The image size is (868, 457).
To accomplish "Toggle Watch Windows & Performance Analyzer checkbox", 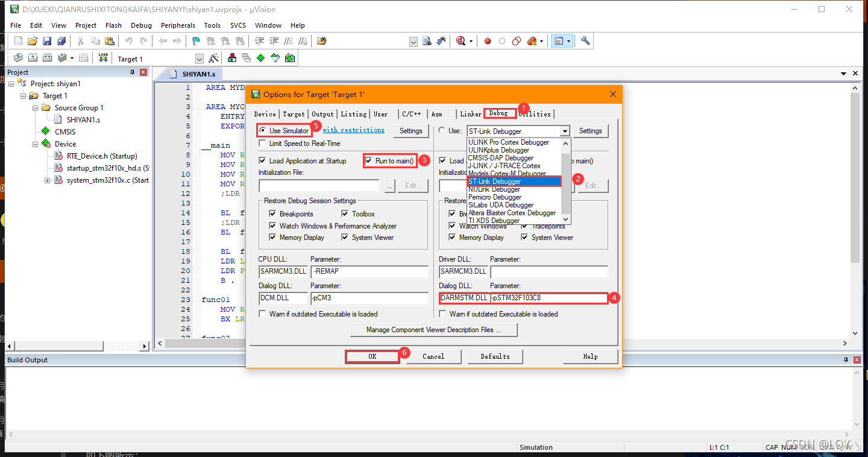I will pos(273,225).
